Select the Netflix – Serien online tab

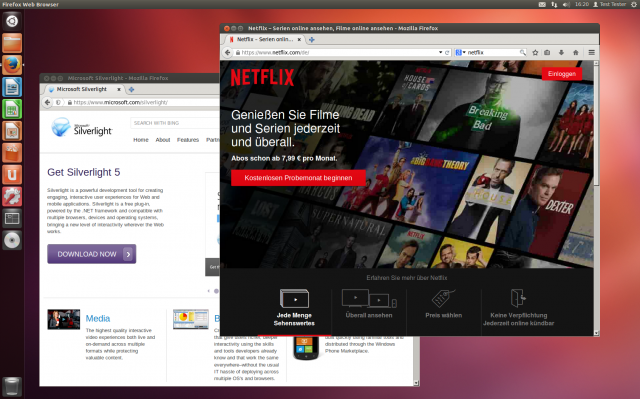pyautogui.click(x=264, y=40)
